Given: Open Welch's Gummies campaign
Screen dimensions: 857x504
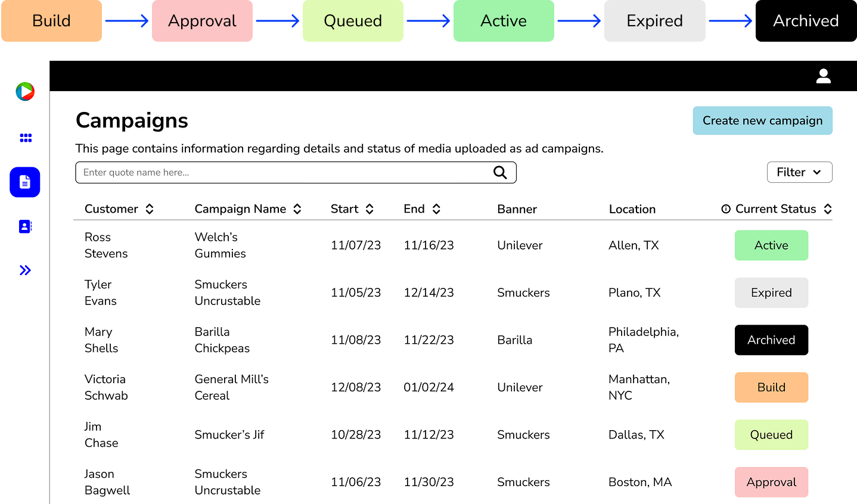Looking at the screenshot, I should coord(220,245).
